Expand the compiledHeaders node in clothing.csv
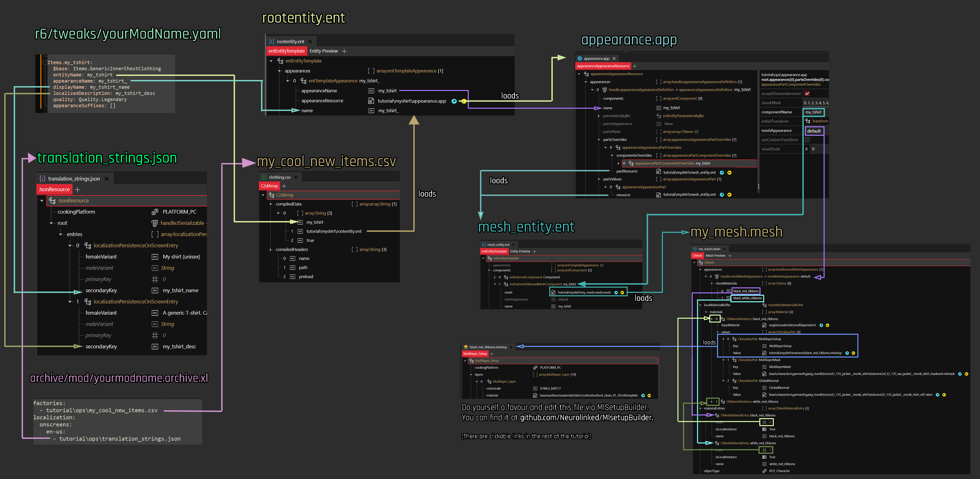 pyautogui.click(x=270, y=250)
